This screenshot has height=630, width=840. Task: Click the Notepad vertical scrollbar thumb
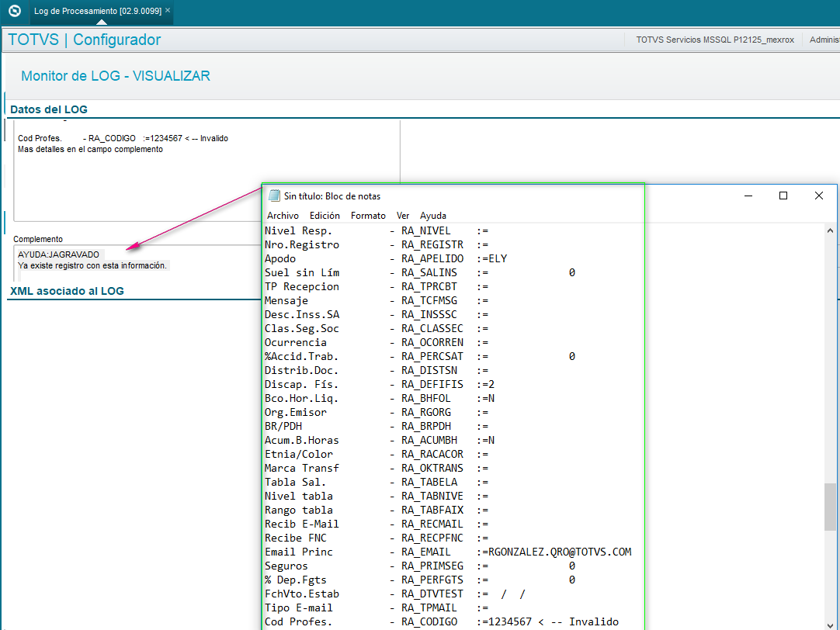point(830,507)
